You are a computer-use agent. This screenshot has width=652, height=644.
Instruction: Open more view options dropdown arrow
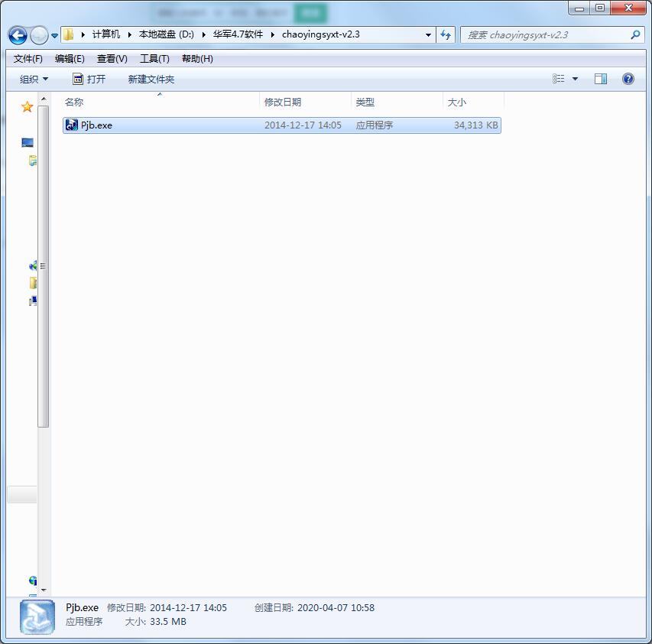(575, 79)
